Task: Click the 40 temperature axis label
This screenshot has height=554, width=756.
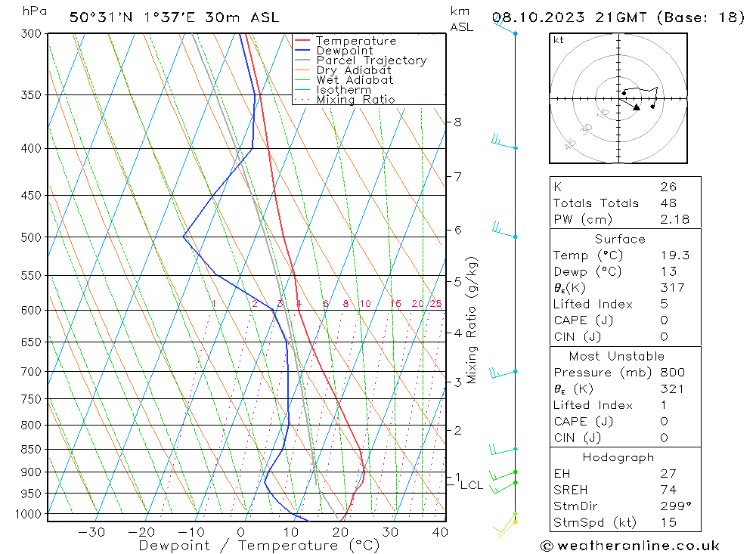Action: [440, 532]
